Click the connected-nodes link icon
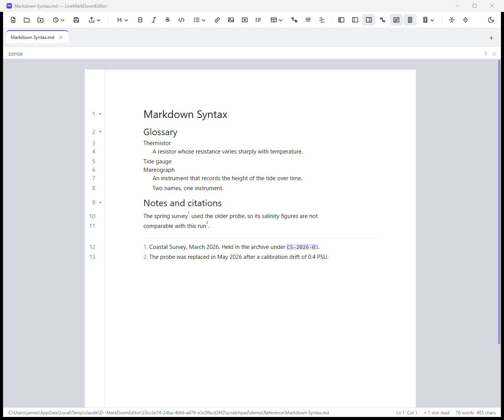The width and height of the screenshot is (504, 420). (x=383, y=20)
